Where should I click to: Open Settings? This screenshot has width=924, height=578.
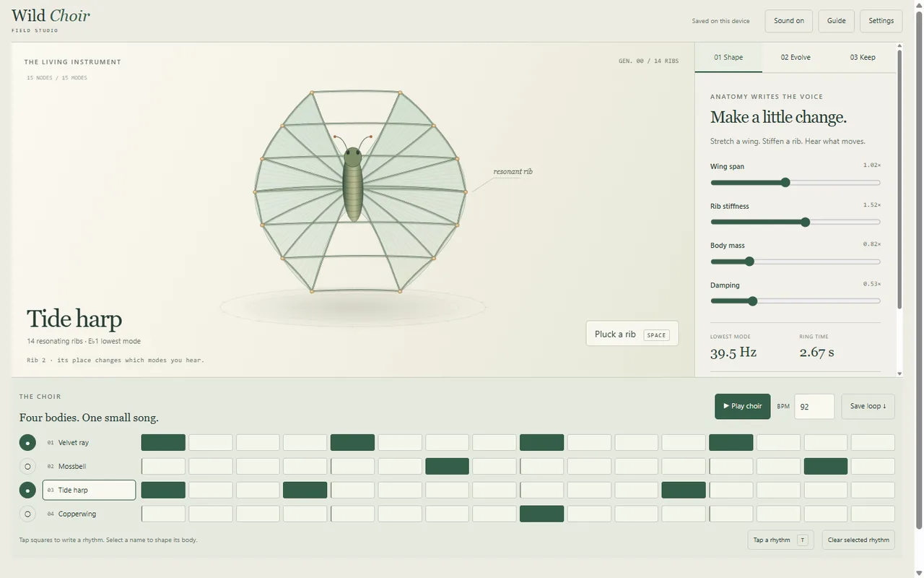pos(881,21)
